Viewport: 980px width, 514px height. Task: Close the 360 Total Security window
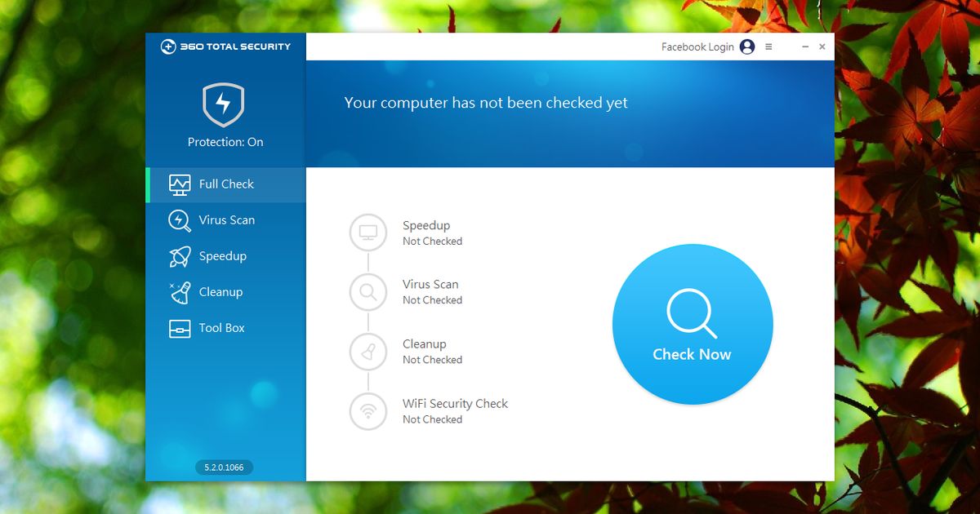point(822,47)
